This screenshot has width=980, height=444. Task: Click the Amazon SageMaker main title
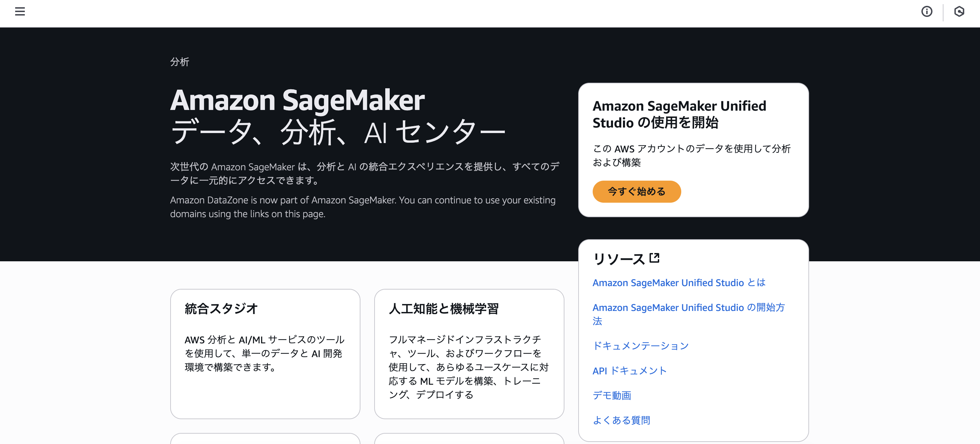297,100
